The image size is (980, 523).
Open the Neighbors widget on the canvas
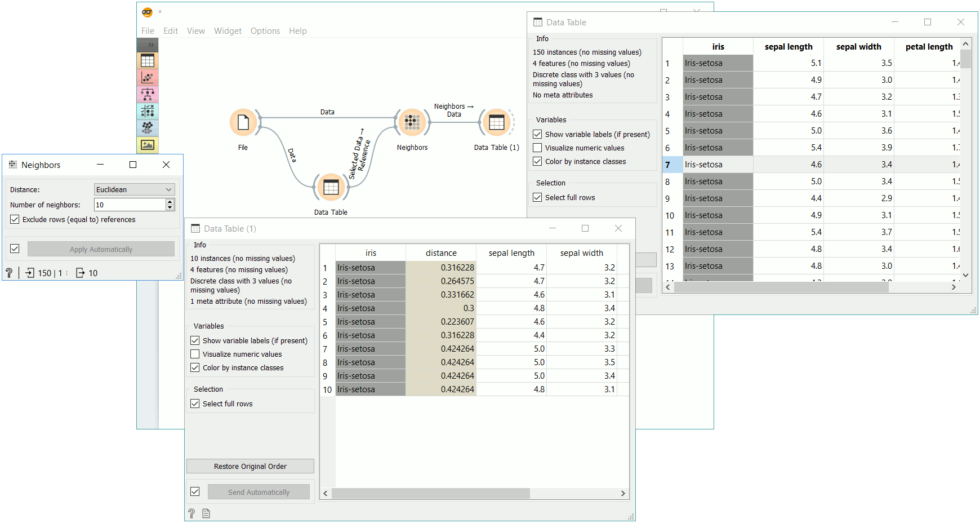tap(412, 121)
